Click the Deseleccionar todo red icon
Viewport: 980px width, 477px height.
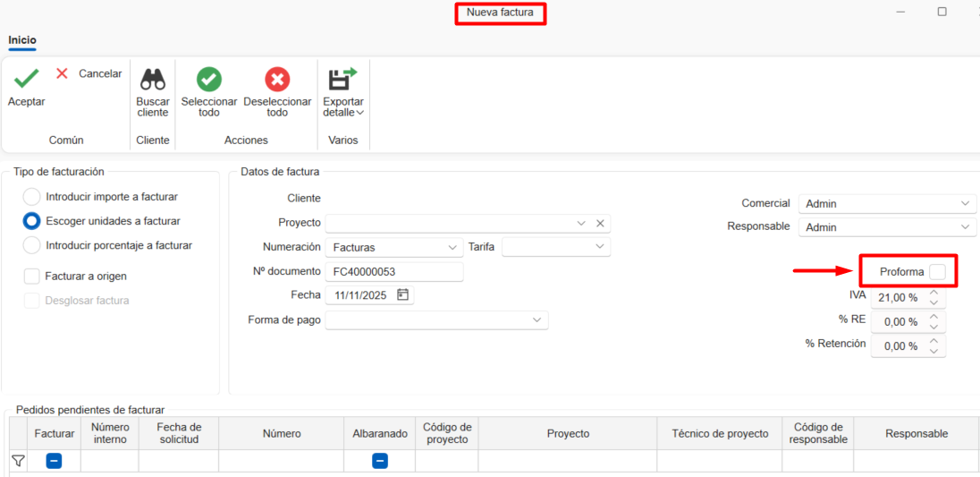pos(277,80)
